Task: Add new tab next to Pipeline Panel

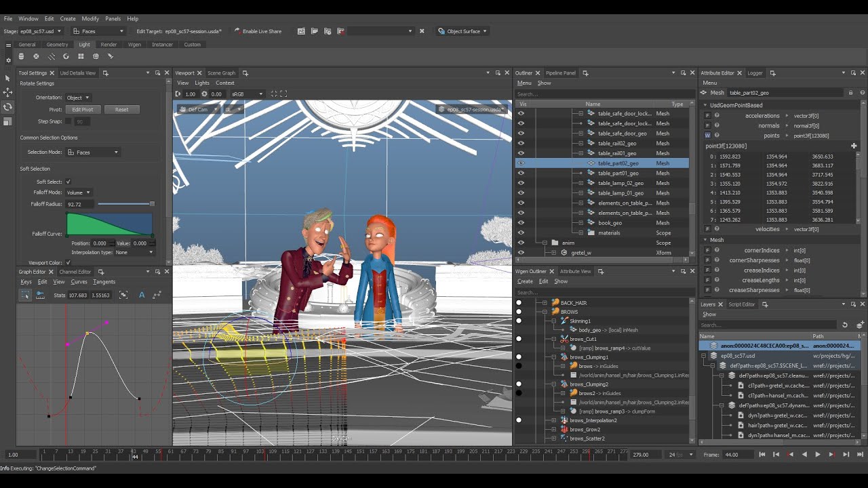Action: tap(585, 73)
